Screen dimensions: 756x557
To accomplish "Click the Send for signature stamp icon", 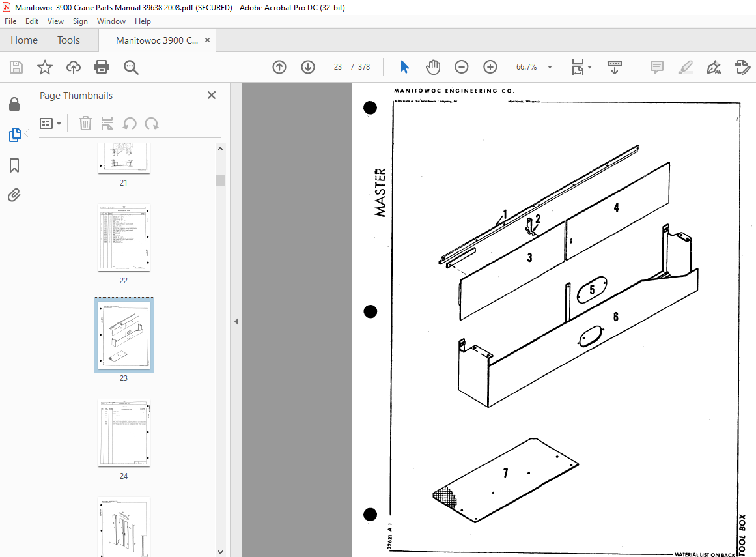I will pyautogui.click(x=742, y=67).
